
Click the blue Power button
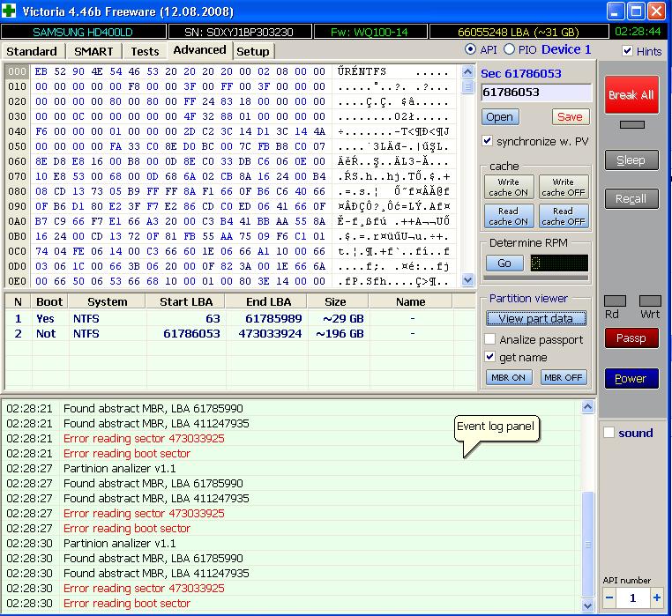click(x=631, y=379)
